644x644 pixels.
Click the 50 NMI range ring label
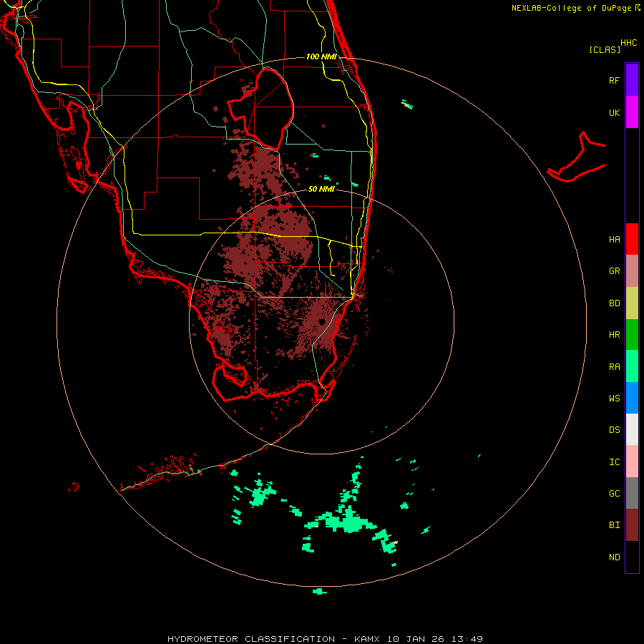[x=321, y=189]
